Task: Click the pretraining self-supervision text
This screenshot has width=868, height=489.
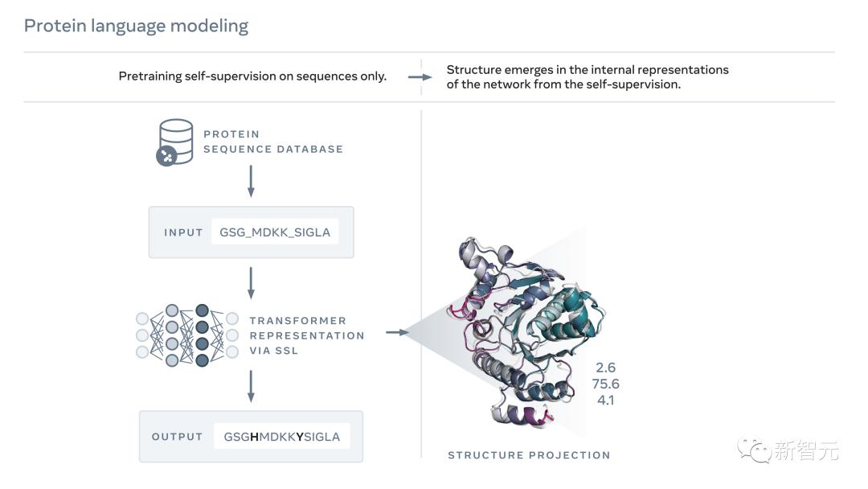Action: point(252,76)
